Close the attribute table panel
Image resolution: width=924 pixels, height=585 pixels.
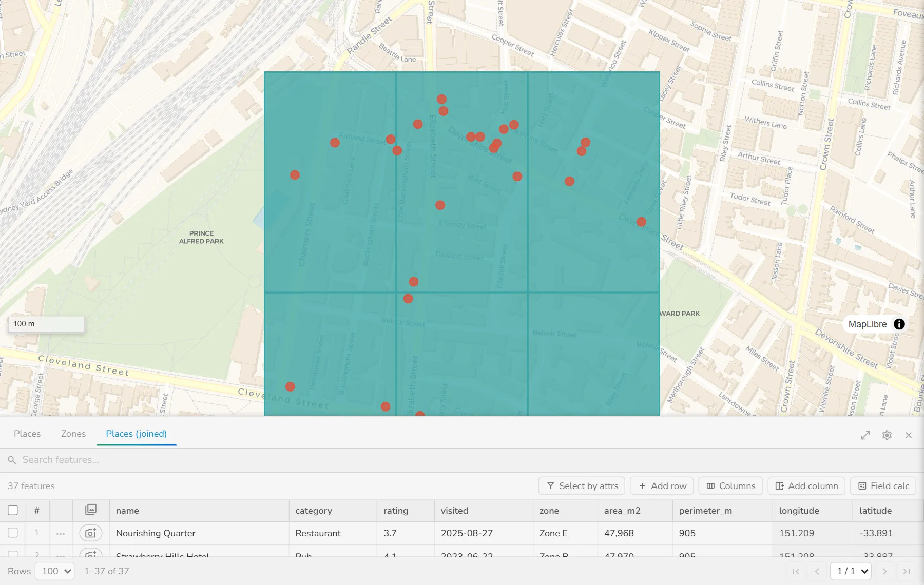click(x=909, y=435)
